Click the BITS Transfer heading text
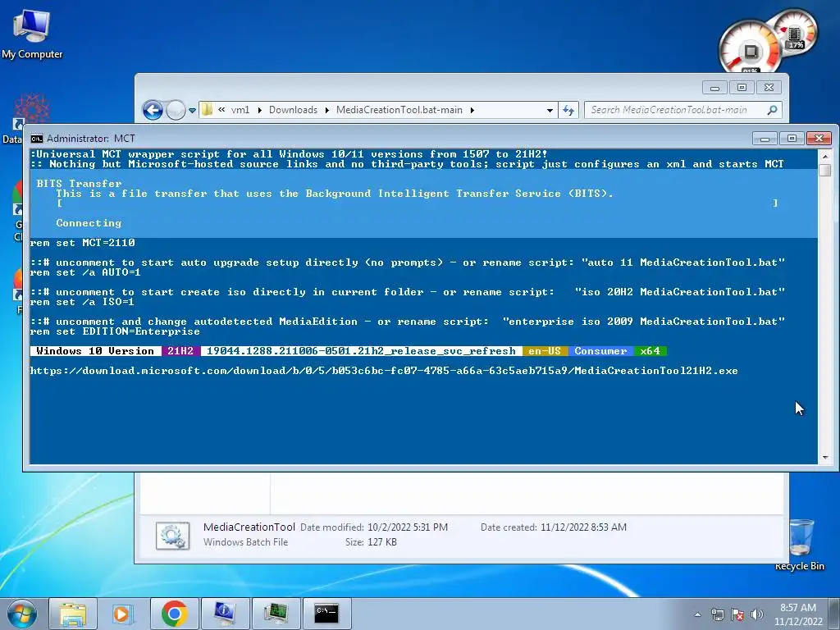The image size is (840, 630). click(79, 183)
